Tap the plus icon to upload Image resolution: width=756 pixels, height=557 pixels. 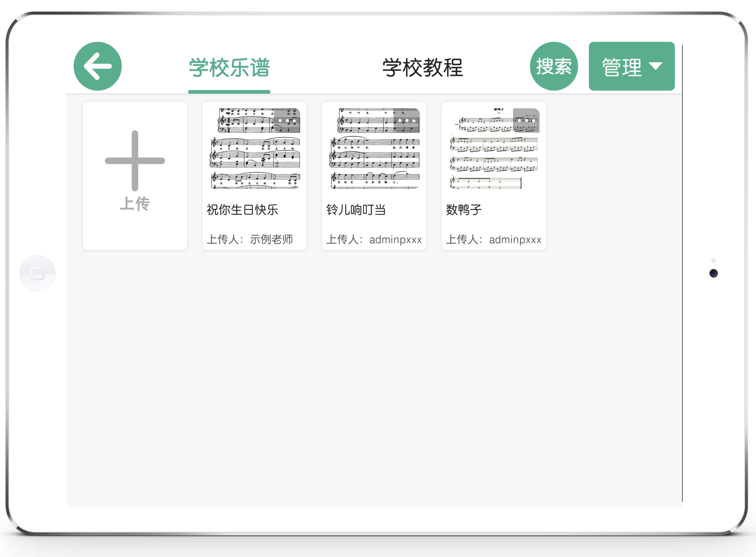135,161
